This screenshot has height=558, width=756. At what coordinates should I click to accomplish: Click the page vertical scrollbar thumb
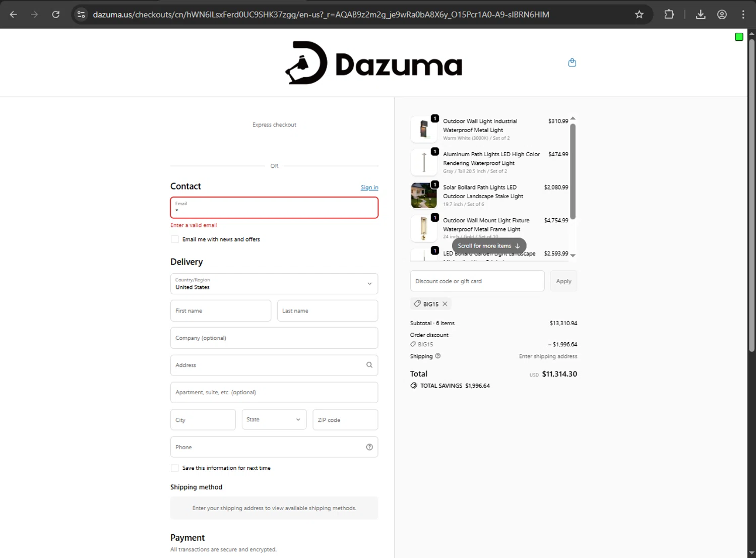click(751, 195)
